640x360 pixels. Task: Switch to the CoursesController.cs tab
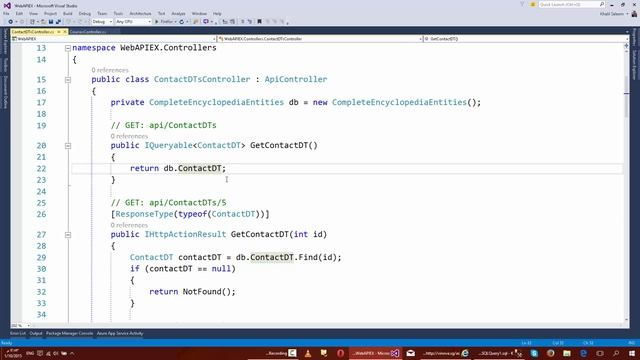point(88,31)
